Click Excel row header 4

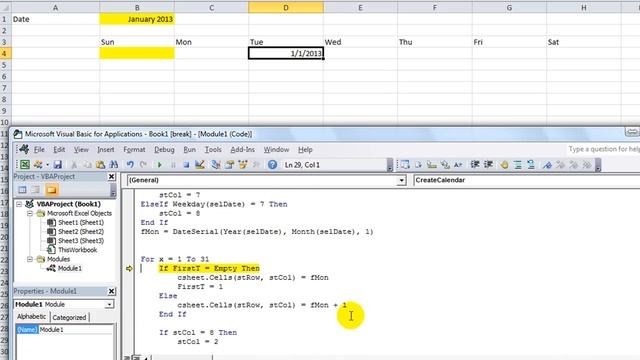point(5,53)
